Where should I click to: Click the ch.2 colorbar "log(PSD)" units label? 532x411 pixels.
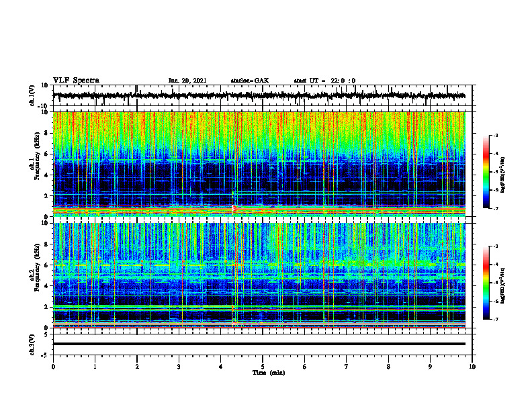[504, 285]
